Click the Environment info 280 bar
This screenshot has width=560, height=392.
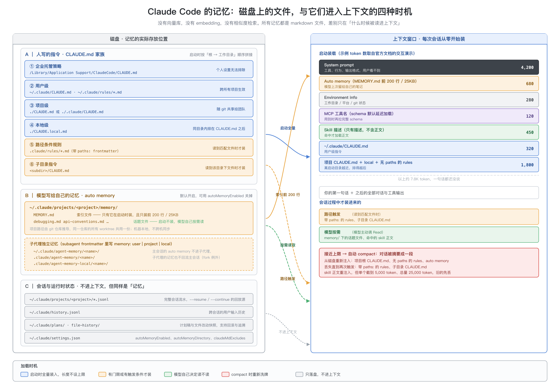(429, 100)
